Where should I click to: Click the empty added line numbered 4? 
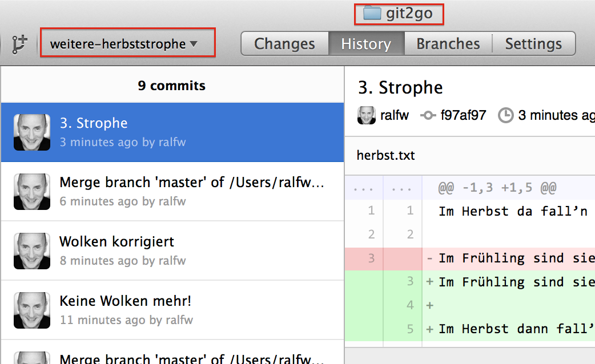[470, 305]
